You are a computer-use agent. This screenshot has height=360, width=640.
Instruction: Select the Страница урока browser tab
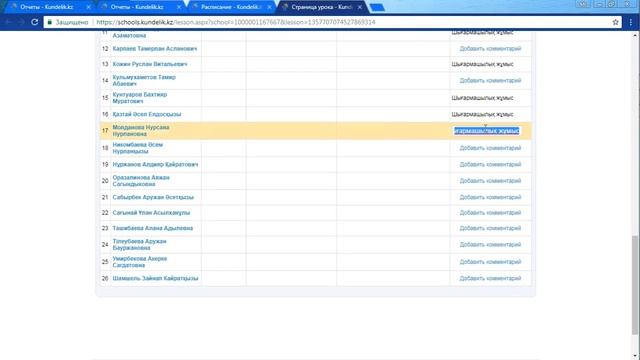click(x=322, y=7)
